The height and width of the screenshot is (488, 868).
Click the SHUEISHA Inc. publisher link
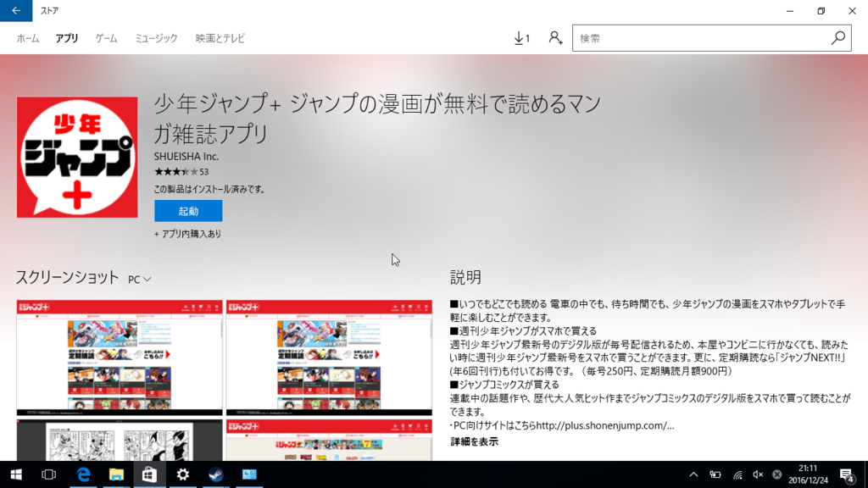pos(186,157)
